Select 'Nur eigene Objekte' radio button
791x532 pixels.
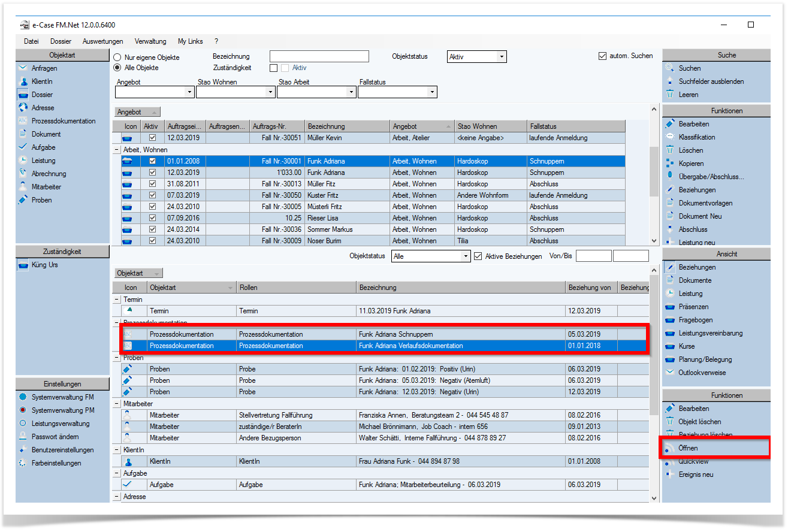pos(117,58)
